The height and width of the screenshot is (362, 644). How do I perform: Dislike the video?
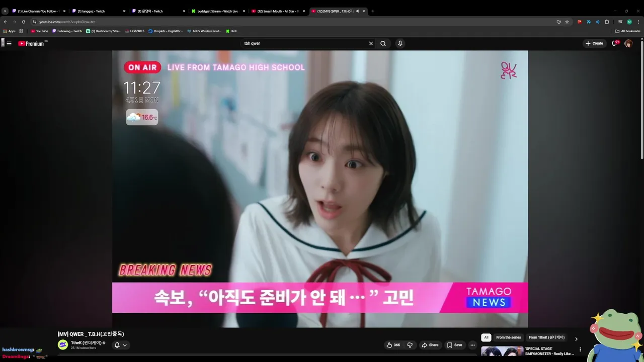point(410,345)
